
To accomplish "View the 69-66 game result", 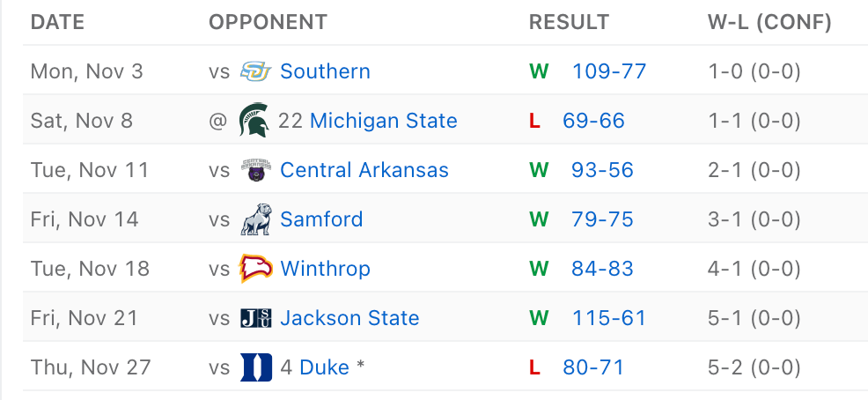I will pos(593,121).
